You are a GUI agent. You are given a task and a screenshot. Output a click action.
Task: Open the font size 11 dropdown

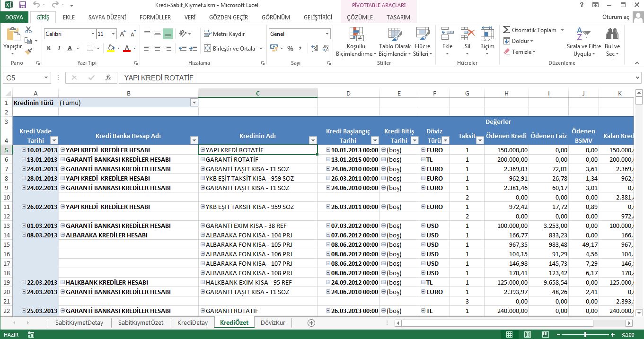(113, 34)
